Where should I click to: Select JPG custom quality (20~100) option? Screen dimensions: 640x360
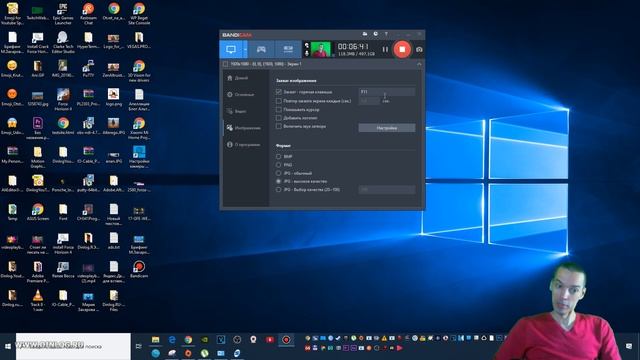point(278,190)
